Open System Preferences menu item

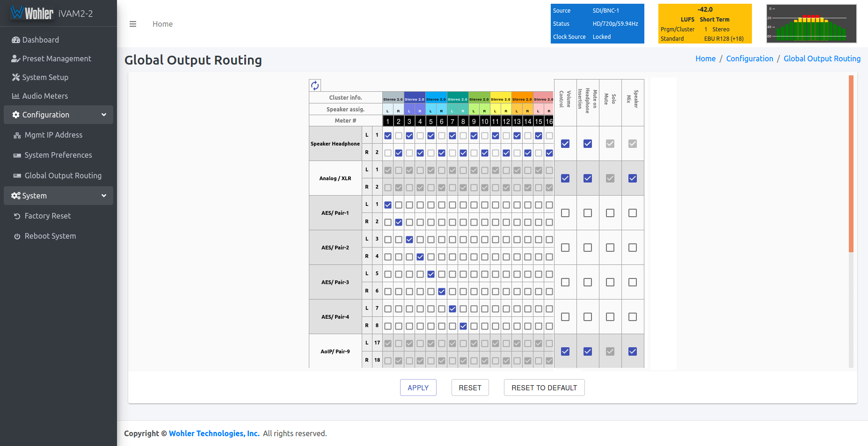coord(58,155)
